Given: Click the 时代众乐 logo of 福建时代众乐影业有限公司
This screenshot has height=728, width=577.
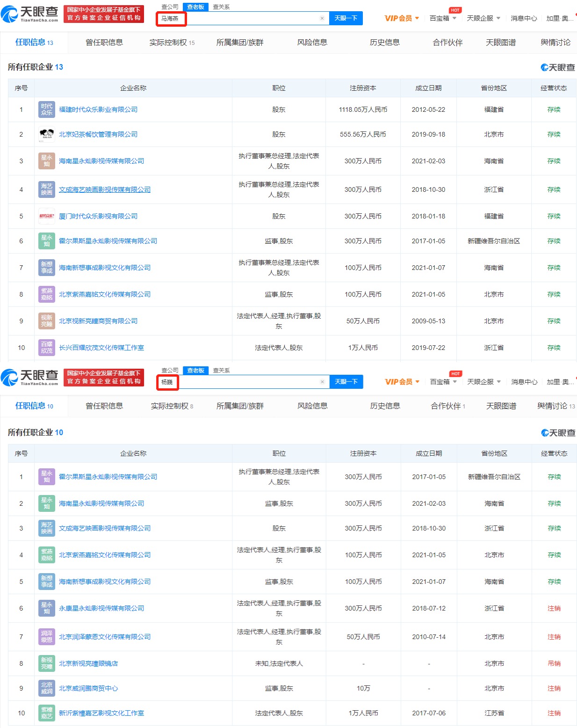Looking at the screenshot, I should [47, 109].
